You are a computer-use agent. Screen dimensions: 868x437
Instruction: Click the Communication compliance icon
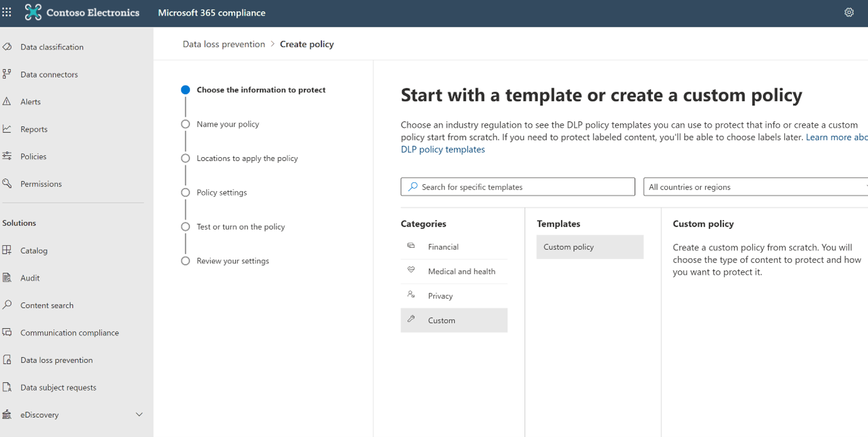coord(7,333)
